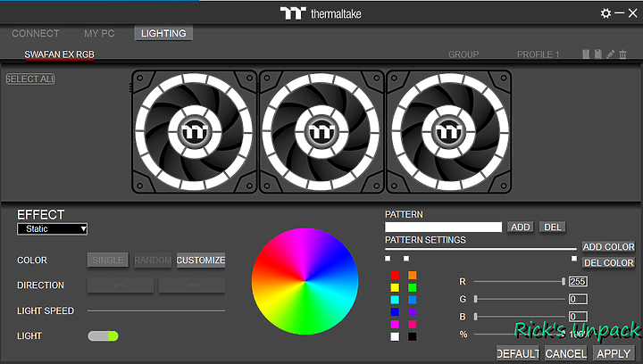Close the Thermaltake window
The width and height of the screenshot is (643, 364).
(x=633, y=13)
